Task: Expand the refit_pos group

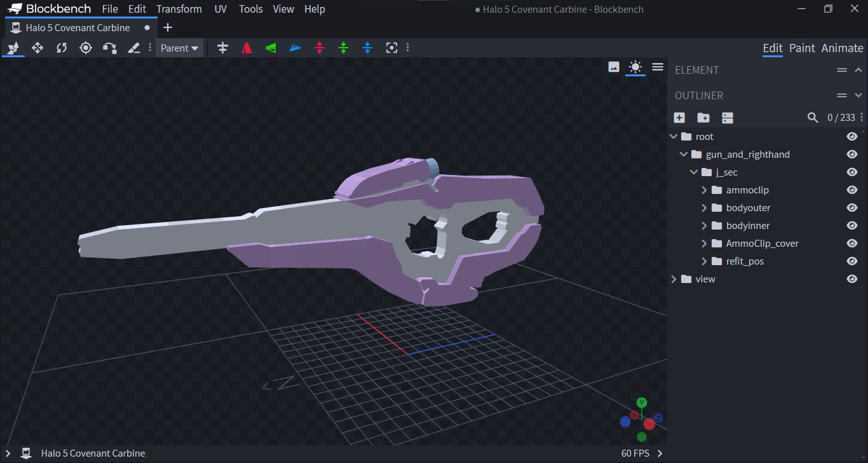Action: coord(704,261)
